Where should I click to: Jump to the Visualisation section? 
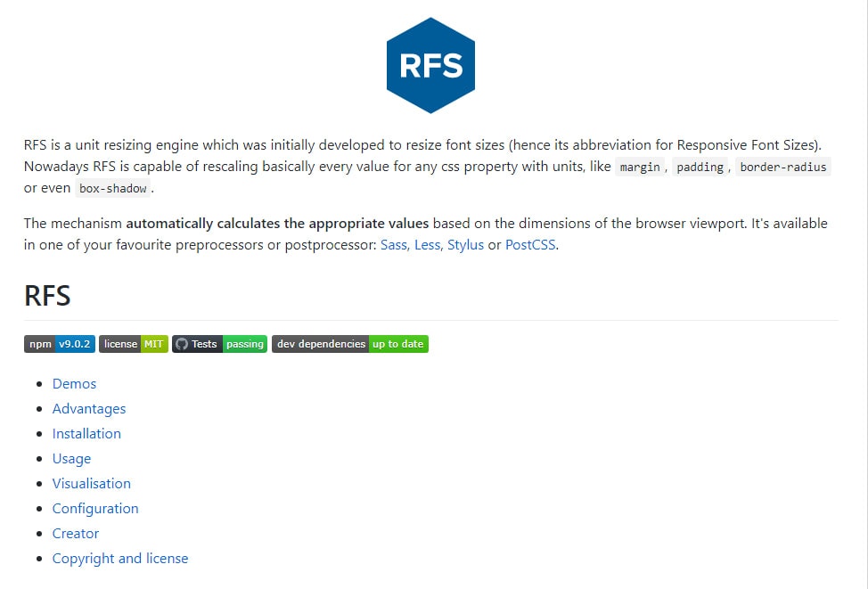91,483
